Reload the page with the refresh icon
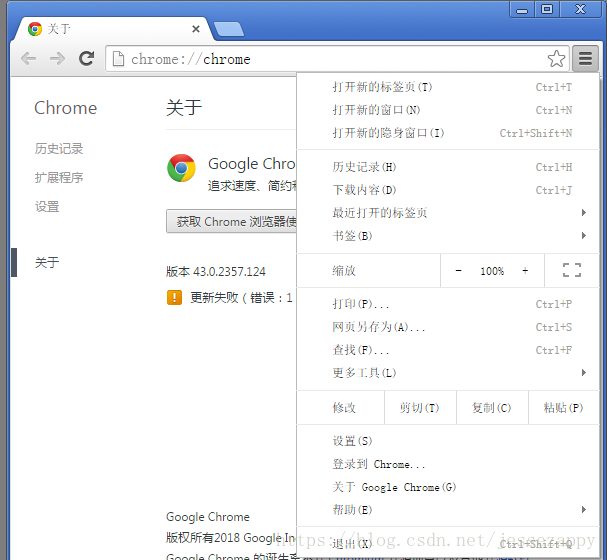Viewport: 607px width, 560px height. (x=86, y=59)
